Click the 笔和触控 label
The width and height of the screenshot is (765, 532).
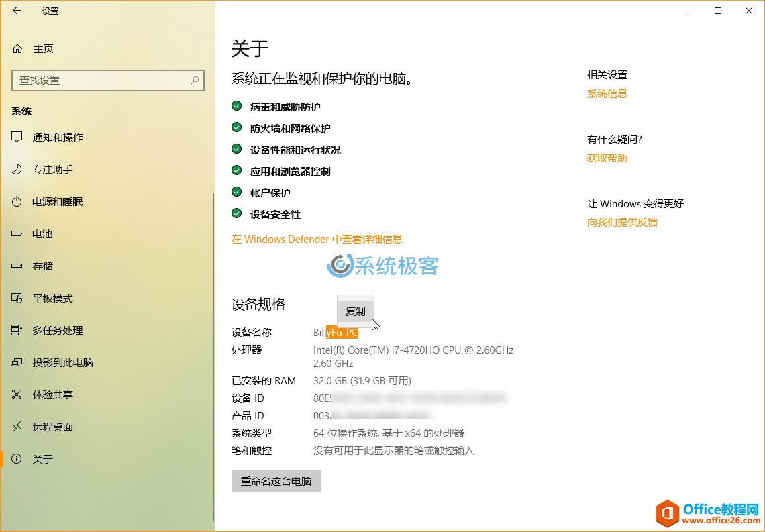(251, 451)
